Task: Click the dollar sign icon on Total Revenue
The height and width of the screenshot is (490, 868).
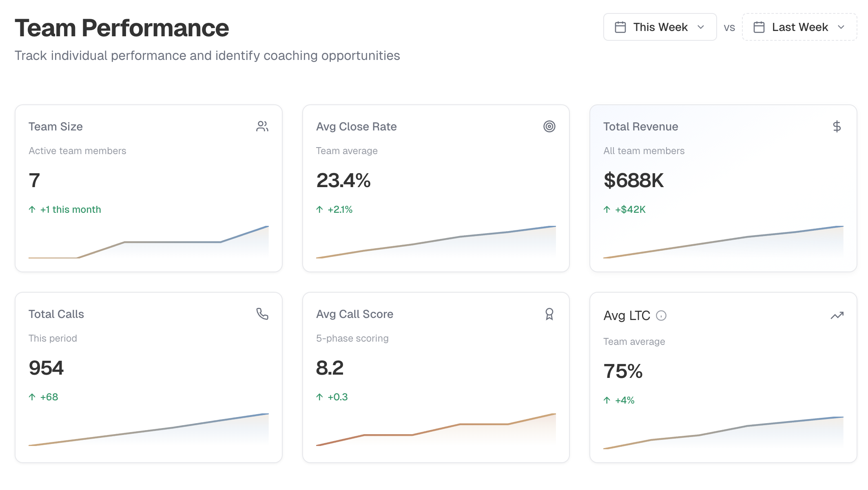Action: click(x=837, y=126)
